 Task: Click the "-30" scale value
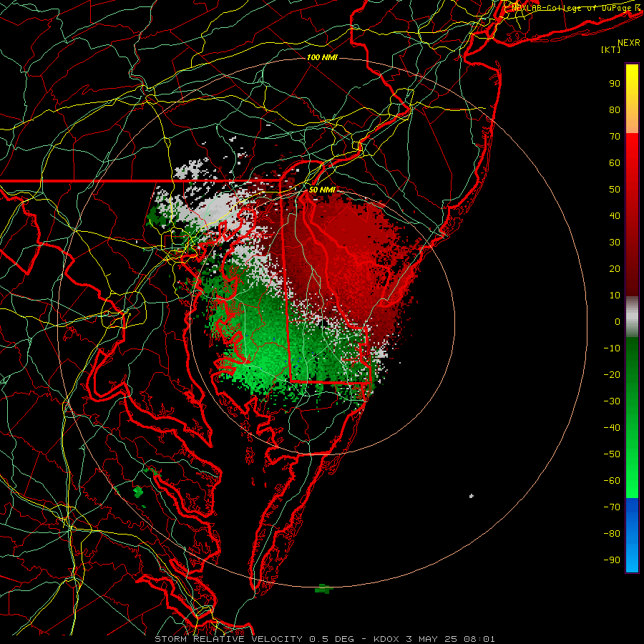coord(612,401)
